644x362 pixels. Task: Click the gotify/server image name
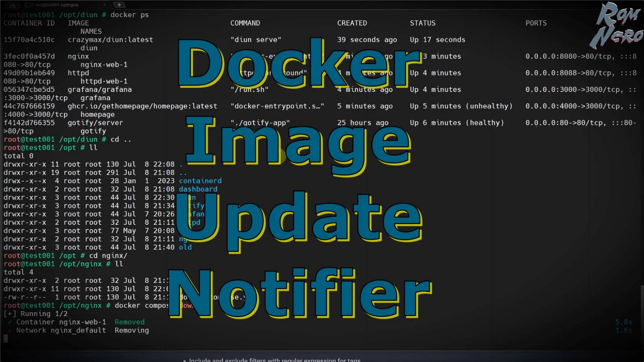click(x=95, y=123)
